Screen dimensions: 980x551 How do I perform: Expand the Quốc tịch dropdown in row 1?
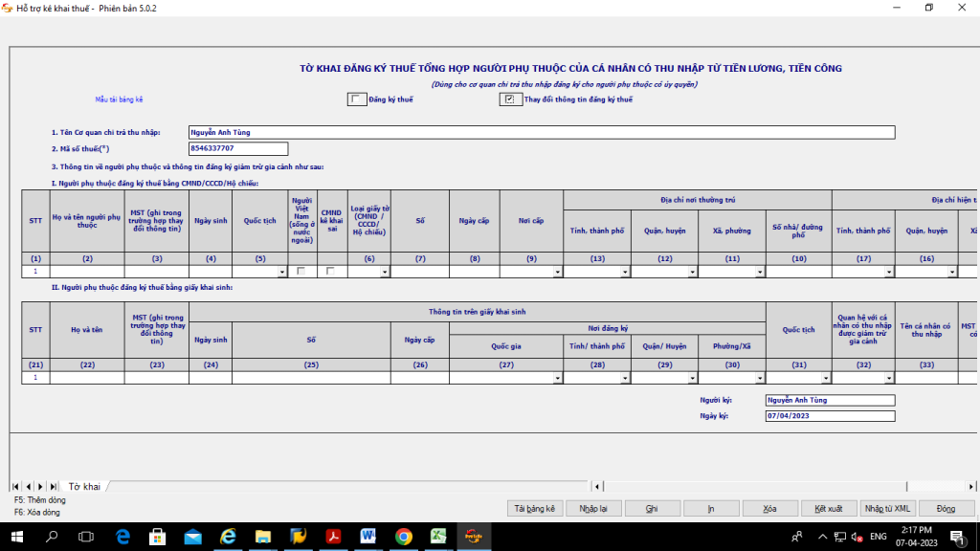[281, 273]
